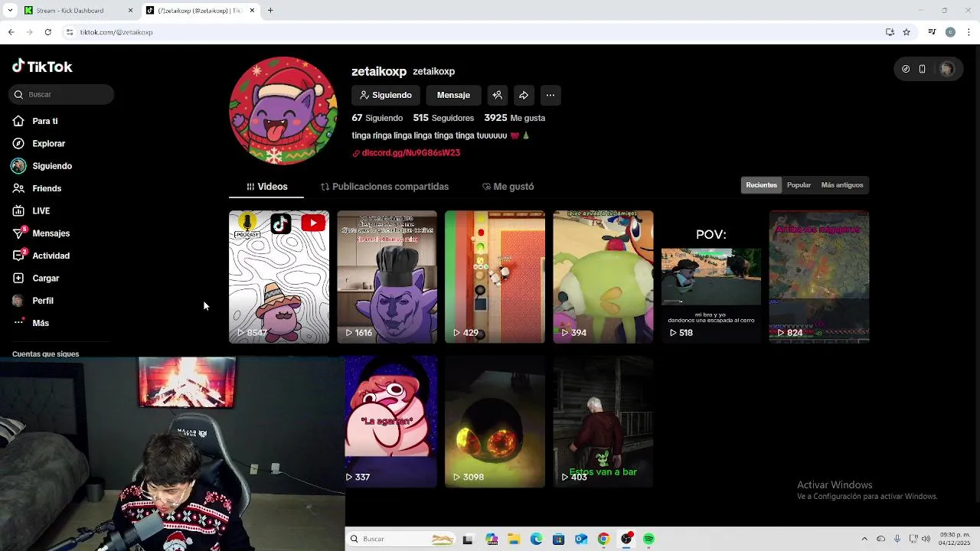Screen dimensions: 980x551
Task: Click the browser back arrow
Action: tap(11, 32)
